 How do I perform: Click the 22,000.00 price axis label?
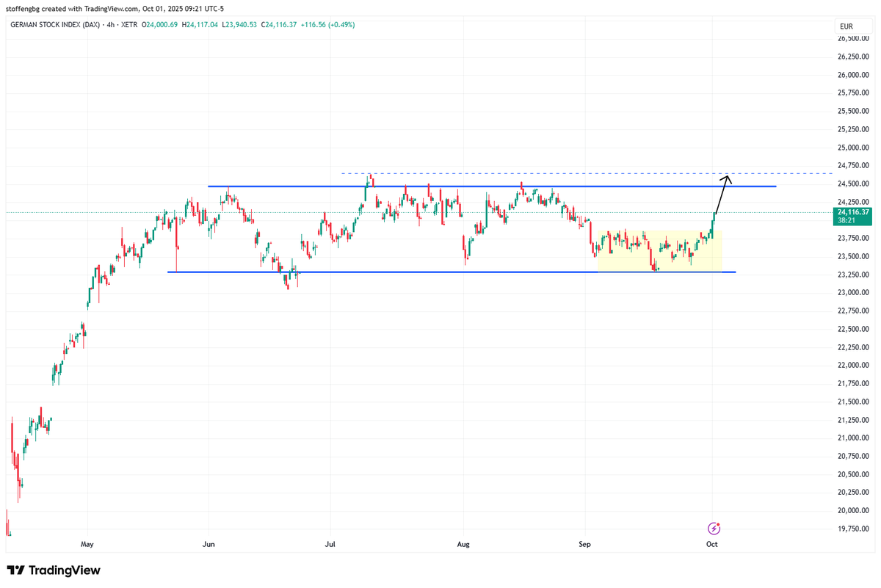coord(854,366)
